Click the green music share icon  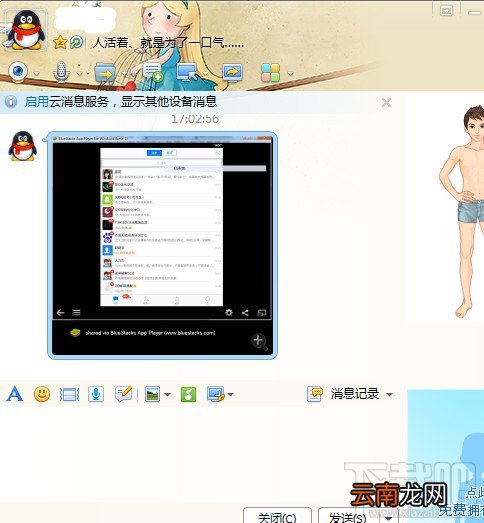click(188, 394)
